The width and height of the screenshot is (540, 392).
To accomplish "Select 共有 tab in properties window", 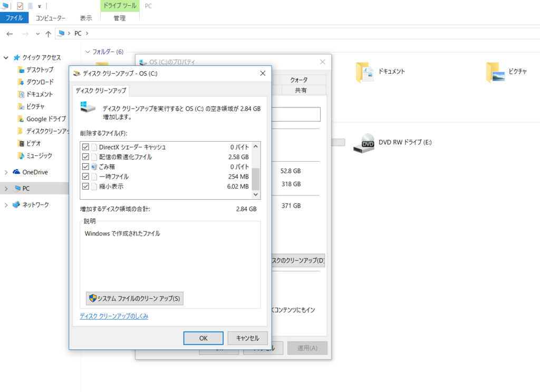I will pyautogui.click(x=300, y=90).
